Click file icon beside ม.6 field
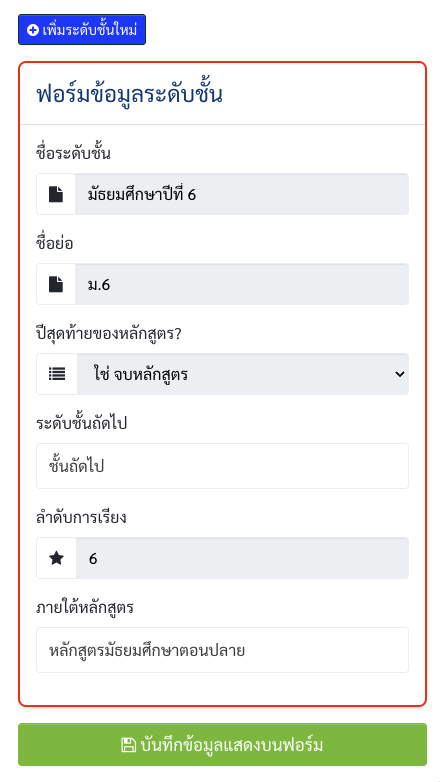440x782 pixels. pos(56,284)
